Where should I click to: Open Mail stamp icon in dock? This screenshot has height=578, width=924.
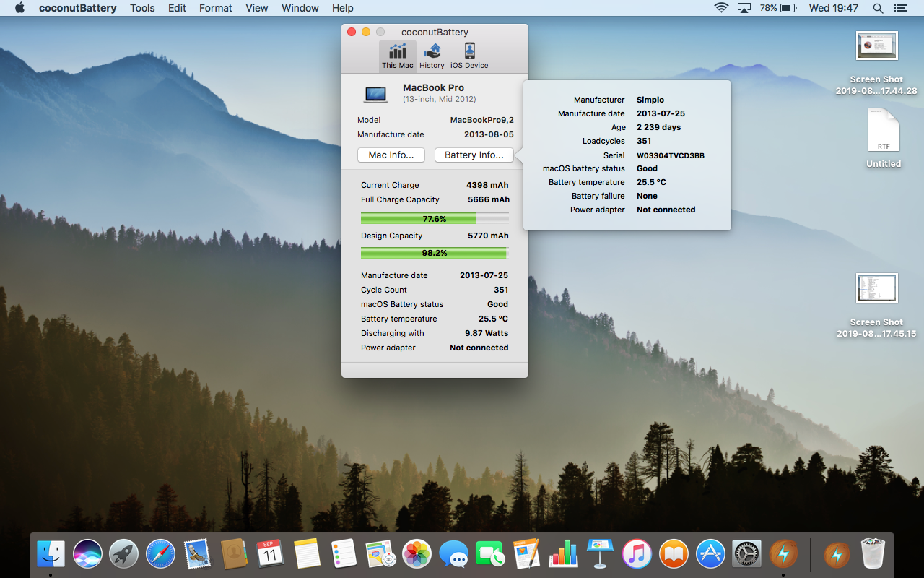tap(197, 554)
